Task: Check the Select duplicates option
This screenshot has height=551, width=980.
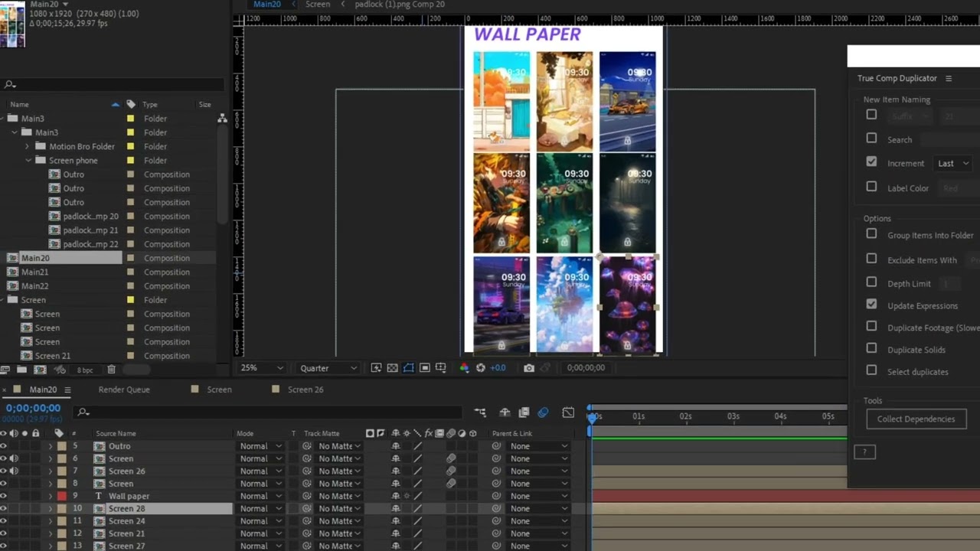Action: 871,370
